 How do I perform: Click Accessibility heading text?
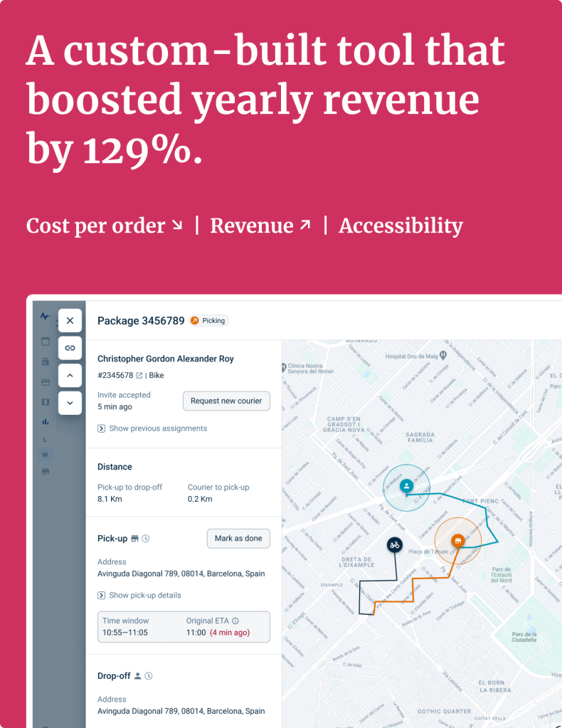(401, 226)
